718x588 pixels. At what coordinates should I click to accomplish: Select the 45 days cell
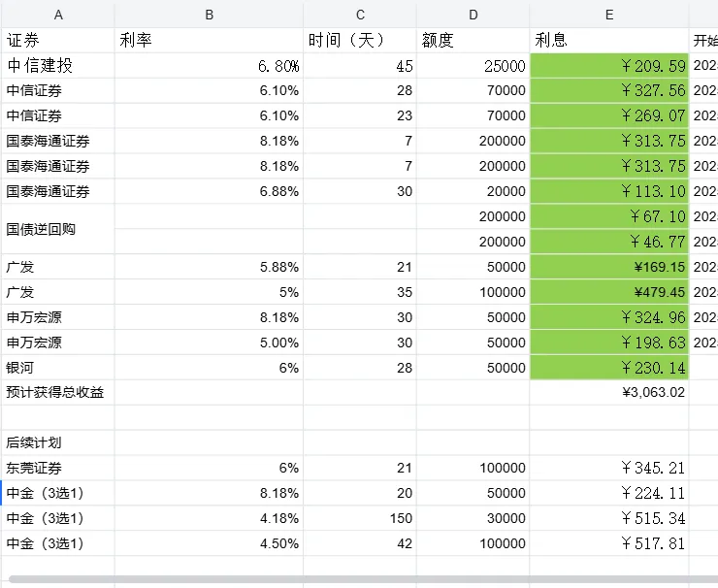[x=360, y=65]
